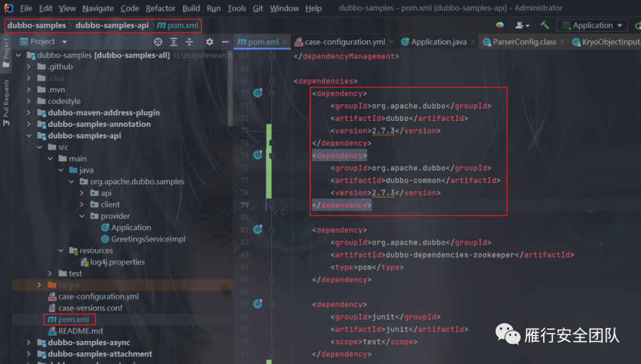Open the Refactor menu
The height and width of the screenshot is (364, 641).
(161, 8)
